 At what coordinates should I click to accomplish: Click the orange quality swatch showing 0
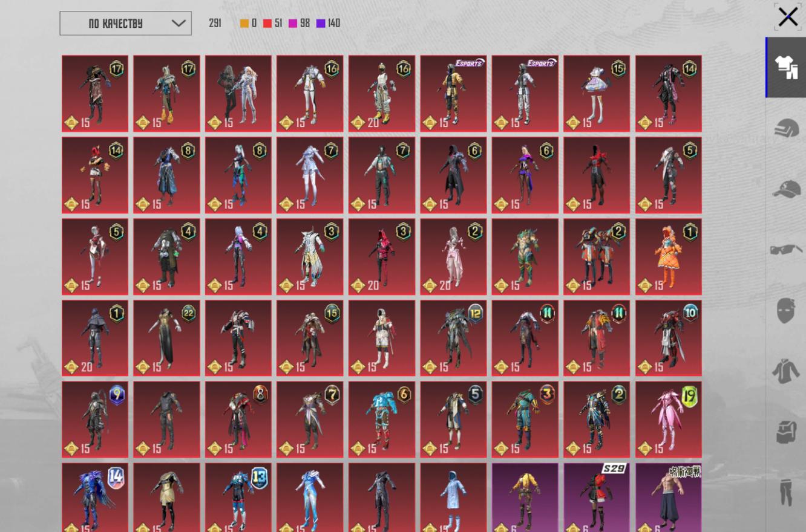click(x=244, y=24)
